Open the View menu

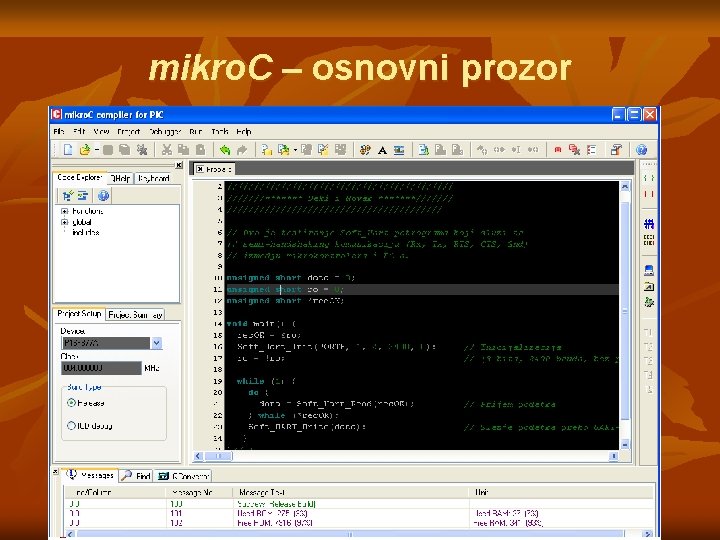(x=101, y=132)
